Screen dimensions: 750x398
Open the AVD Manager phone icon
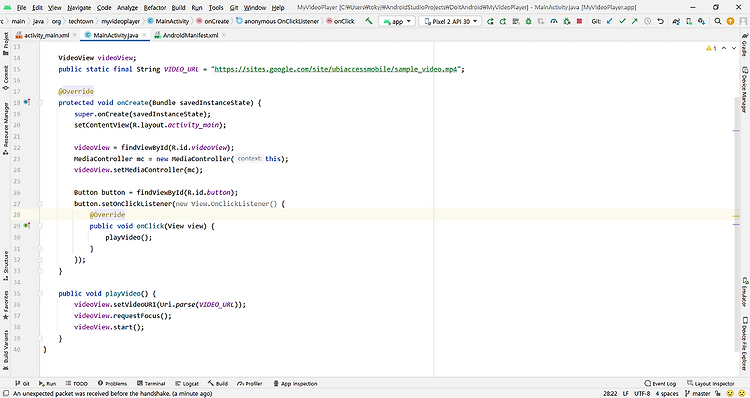(x=689, y=21)
